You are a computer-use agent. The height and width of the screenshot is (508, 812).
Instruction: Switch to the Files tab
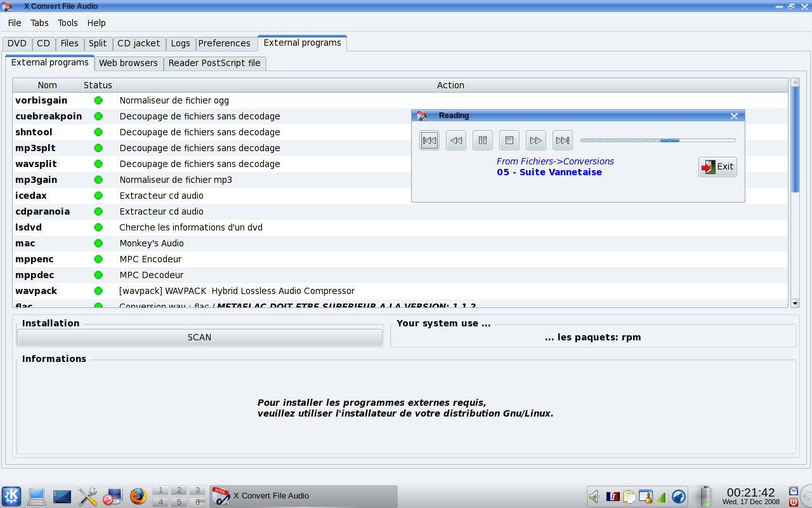tap(70, 43)
